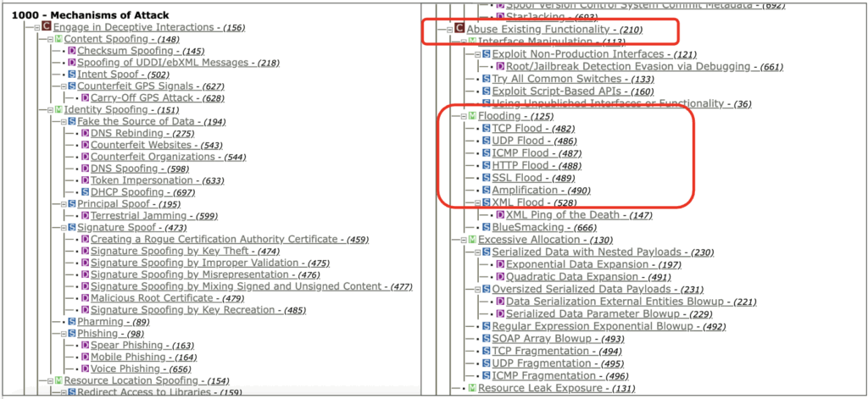Click the M icon next to Flooding
This screenshot has width=868, height=399.
coord(472,116)
